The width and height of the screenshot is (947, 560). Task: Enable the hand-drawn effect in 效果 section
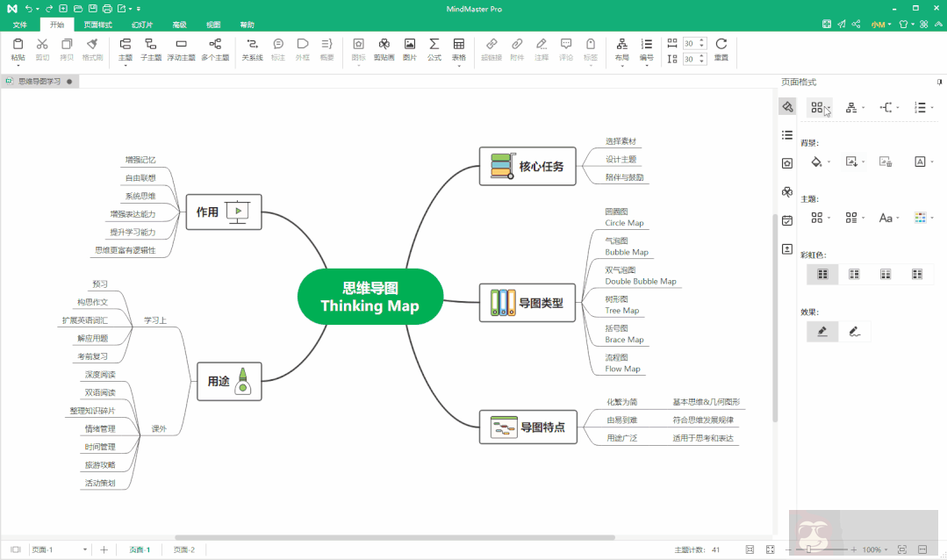point(855,331)
